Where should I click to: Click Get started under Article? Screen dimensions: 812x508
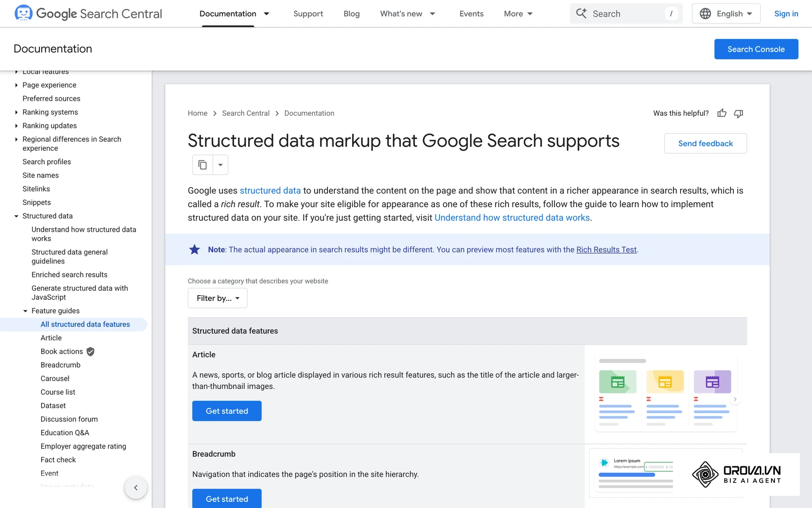(227, 411)
